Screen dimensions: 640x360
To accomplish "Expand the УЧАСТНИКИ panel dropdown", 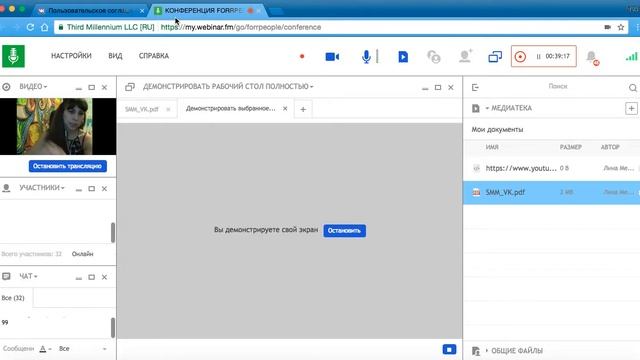I will [42, 188].
